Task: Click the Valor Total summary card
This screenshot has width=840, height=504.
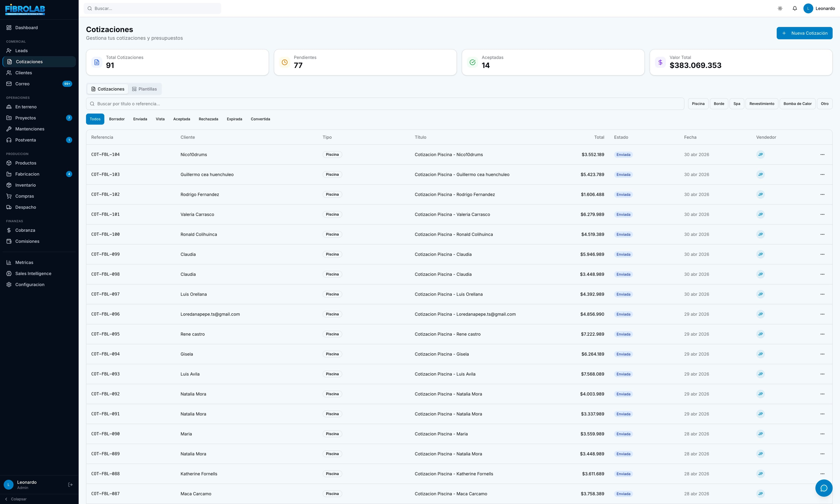Action: (741, 62)
